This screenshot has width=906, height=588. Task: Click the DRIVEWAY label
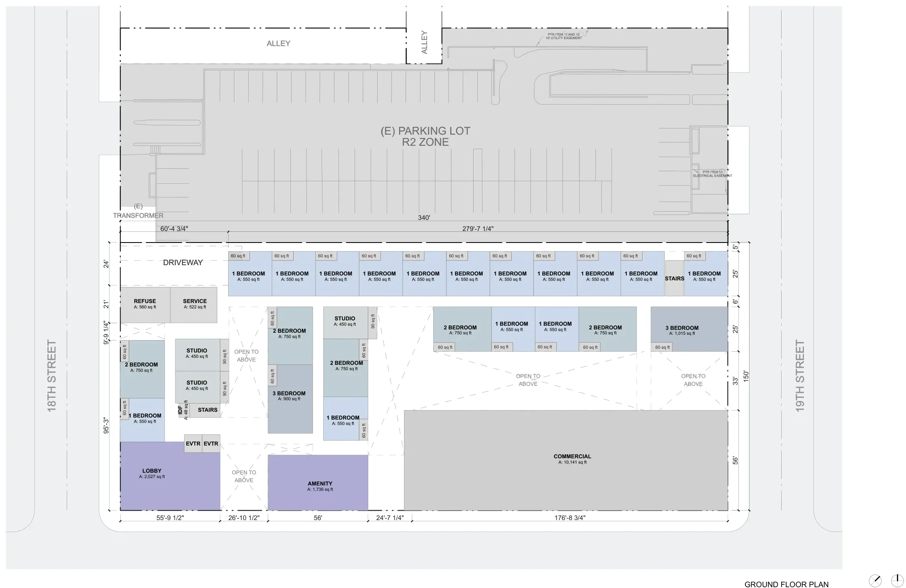click(x=183, y=262)
